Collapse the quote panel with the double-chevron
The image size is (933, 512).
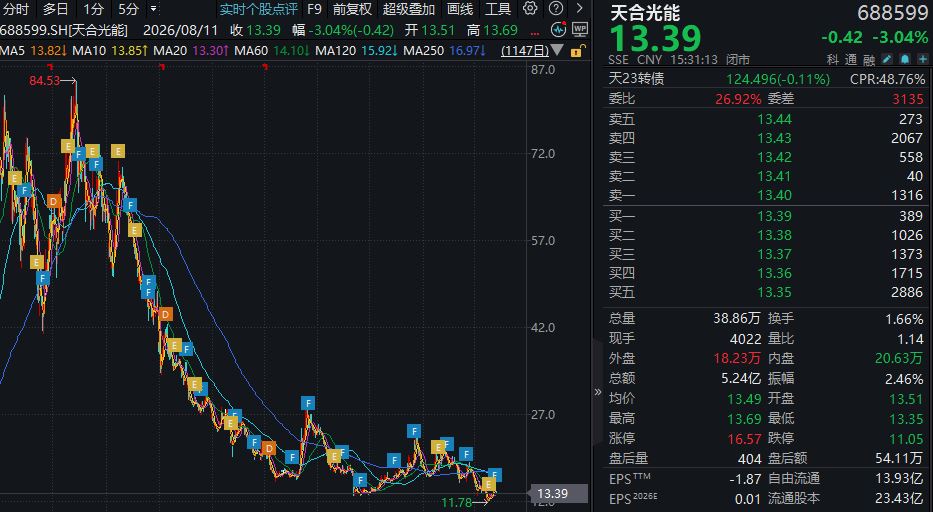[598, 392]
